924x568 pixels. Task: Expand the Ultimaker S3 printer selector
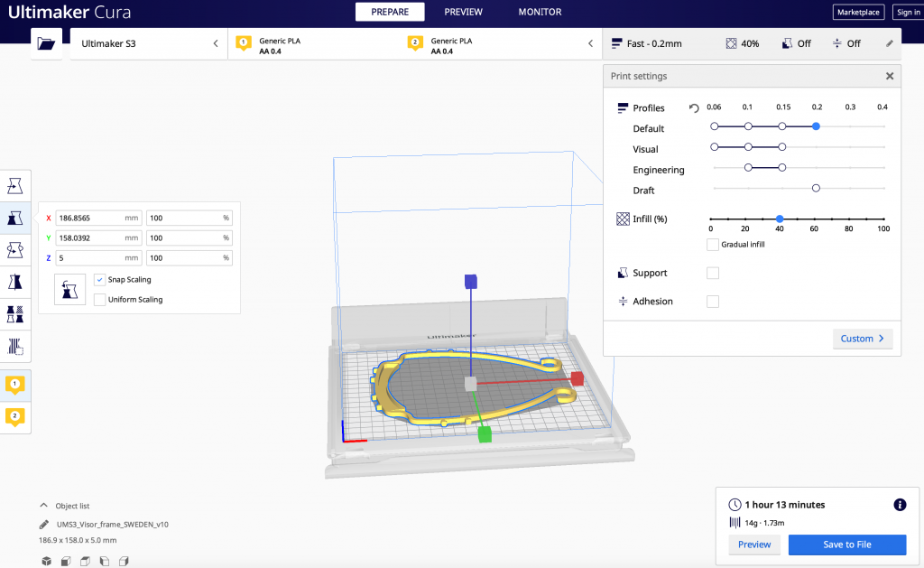pyautogui.click(x=149, y=43)
